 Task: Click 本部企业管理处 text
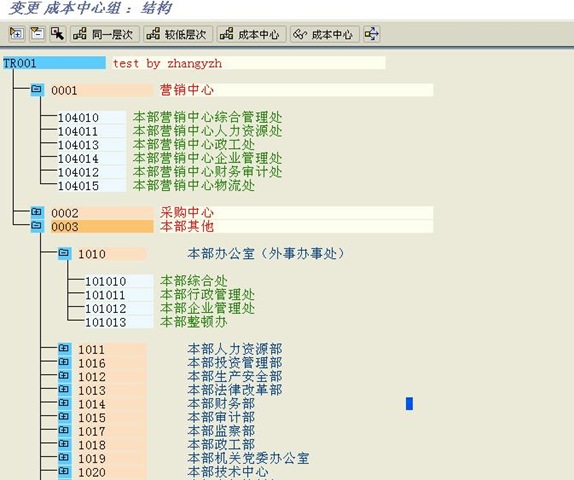[x=207, y=308]
